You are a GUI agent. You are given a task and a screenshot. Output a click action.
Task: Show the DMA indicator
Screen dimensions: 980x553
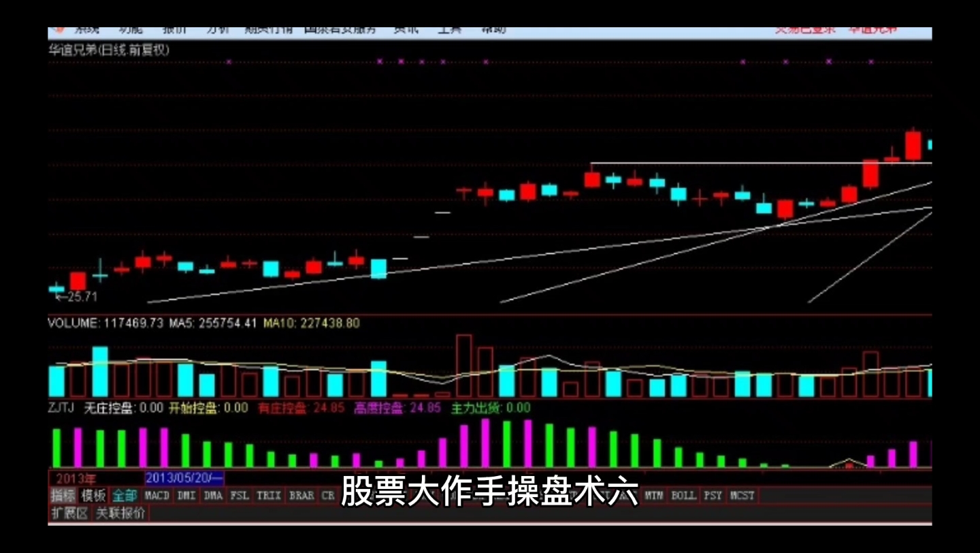pos(213,496)
